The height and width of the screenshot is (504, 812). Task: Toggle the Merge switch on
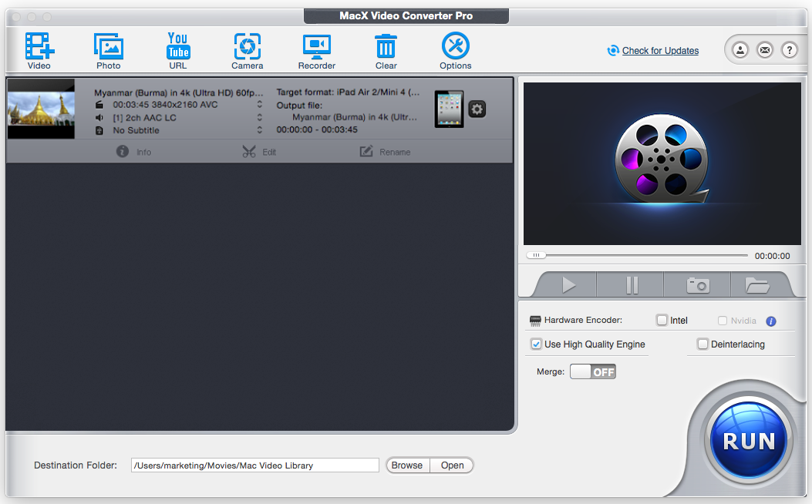coord(593,371)
